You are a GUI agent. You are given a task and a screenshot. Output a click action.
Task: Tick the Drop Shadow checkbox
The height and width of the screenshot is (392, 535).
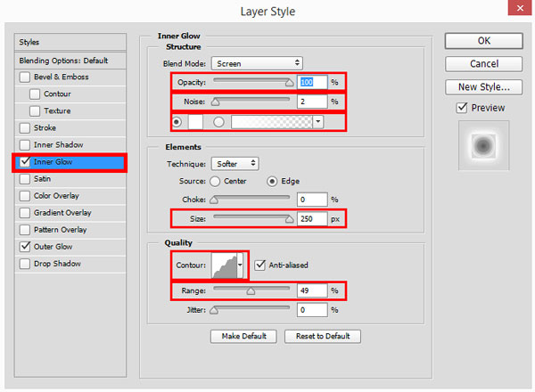click(x=25, y=264)
